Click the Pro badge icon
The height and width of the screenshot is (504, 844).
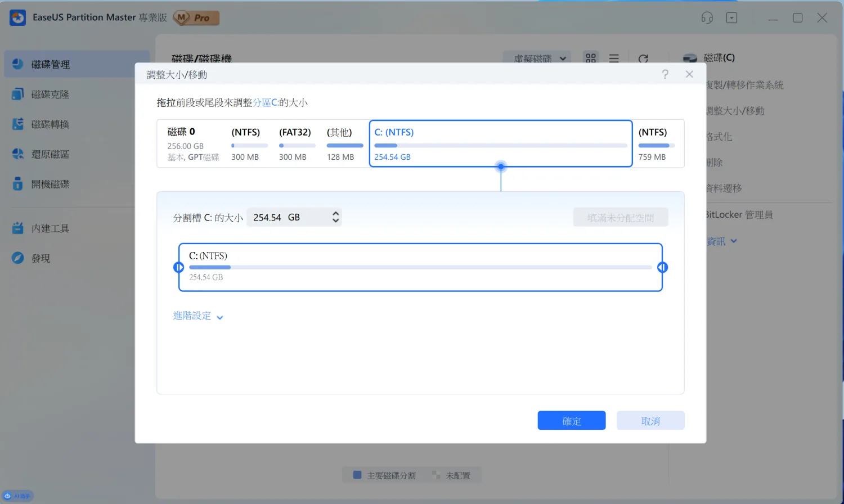click(x=196, y=18)
